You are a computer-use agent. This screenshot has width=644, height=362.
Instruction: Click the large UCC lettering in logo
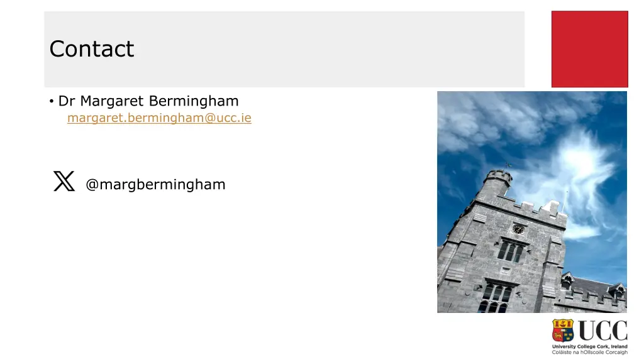[x=602, y=331]
